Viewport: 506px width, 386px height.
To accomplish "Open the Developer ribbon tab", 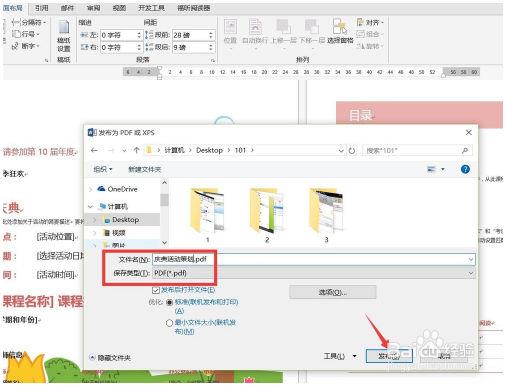I will [x=151, y=8].
